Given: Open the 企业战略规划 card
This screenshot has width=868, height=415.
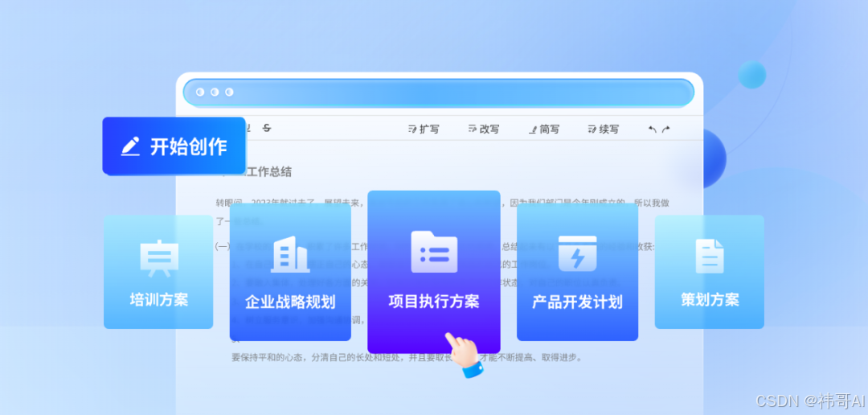Looking at the screenshot, I should (x=290, y=272).
